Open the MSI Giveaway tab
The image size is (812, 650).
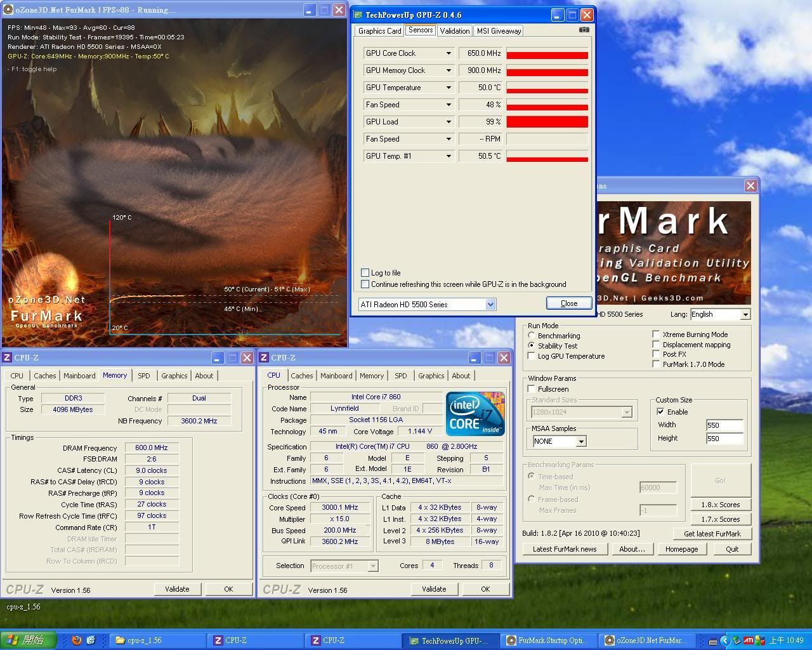(499, 30)
